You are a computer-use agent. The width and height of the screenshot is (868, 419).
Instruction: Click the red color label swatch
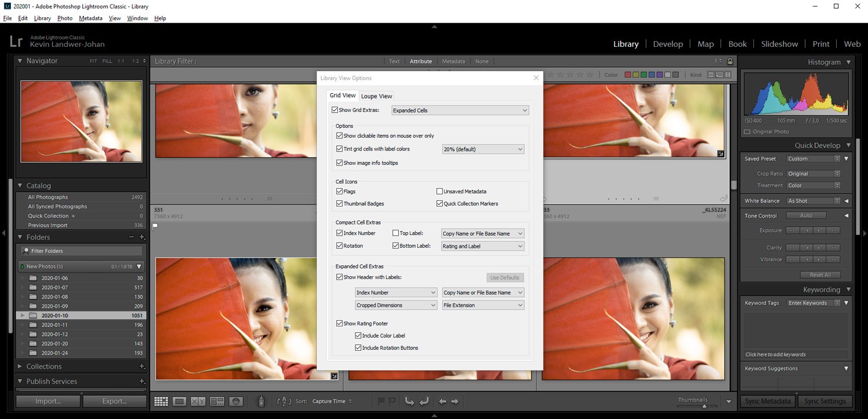(x=628, y=74)
